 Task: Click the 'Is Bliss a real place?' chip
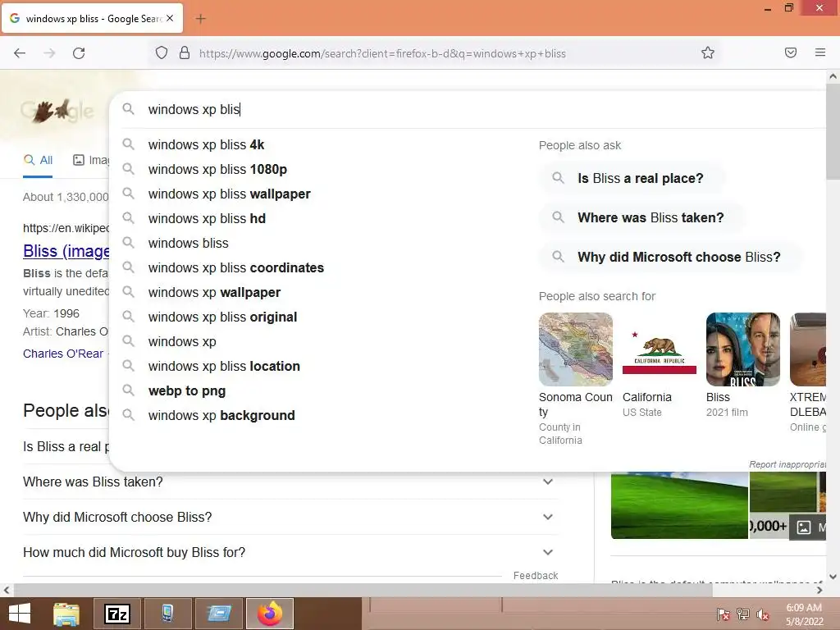tap(633, 178)
